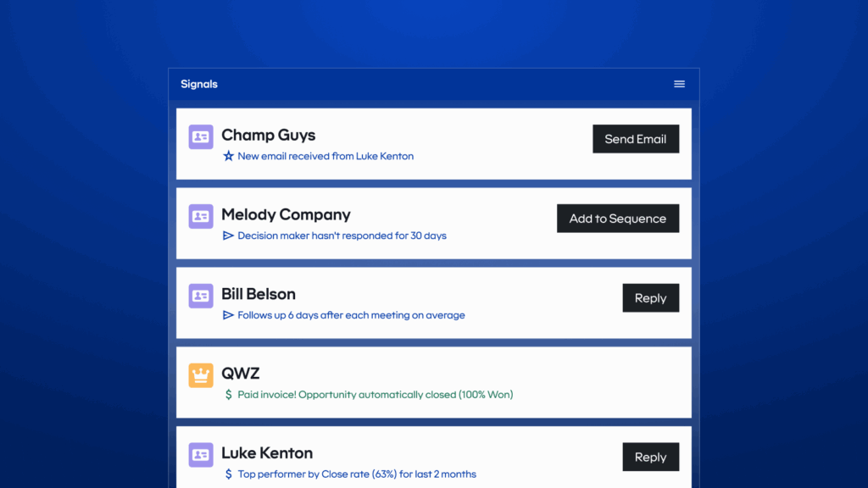Click the orange crown icon next to QWZ
Image resolution: width=868 pixels, height=488 pixels.
pos(200,375)
